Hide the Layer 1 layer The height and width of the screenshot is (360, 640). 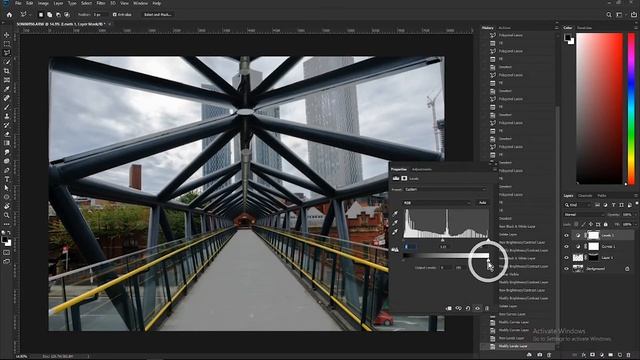566,258
